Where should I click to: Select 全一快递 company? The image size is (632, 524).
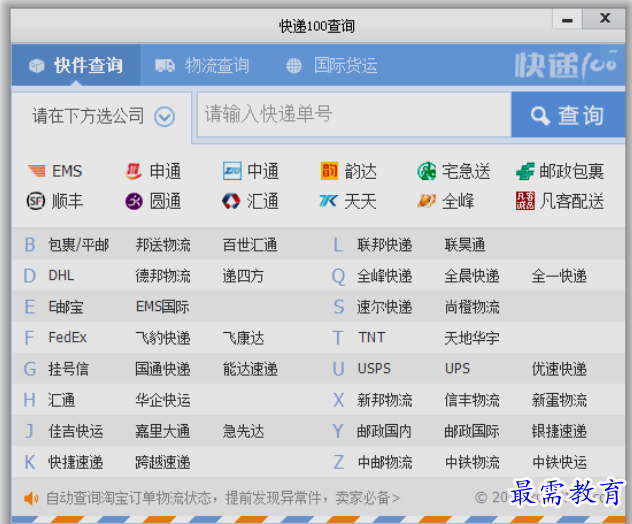pos(559,276)
